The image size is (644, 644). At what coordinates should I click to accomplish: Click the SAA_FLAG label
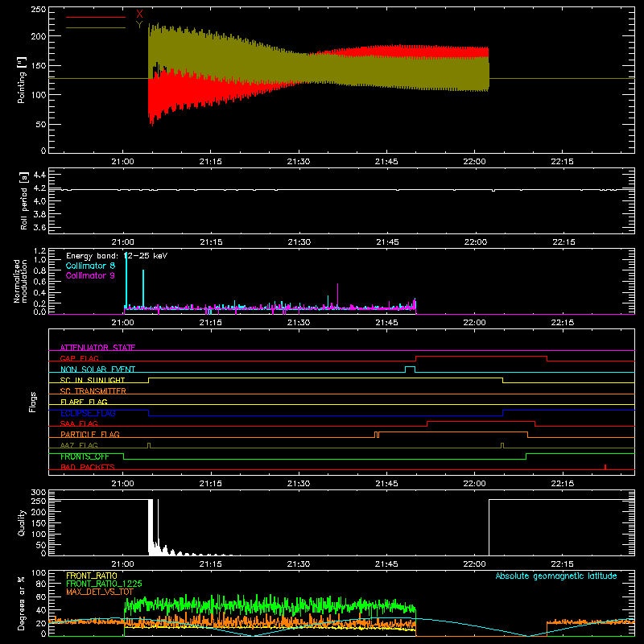coord(79,423)
